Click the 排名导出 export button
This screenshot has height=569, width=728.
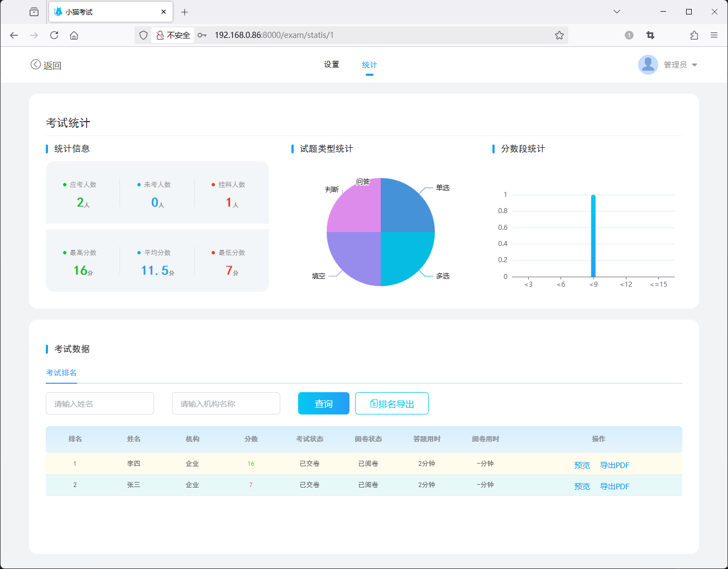392,403
